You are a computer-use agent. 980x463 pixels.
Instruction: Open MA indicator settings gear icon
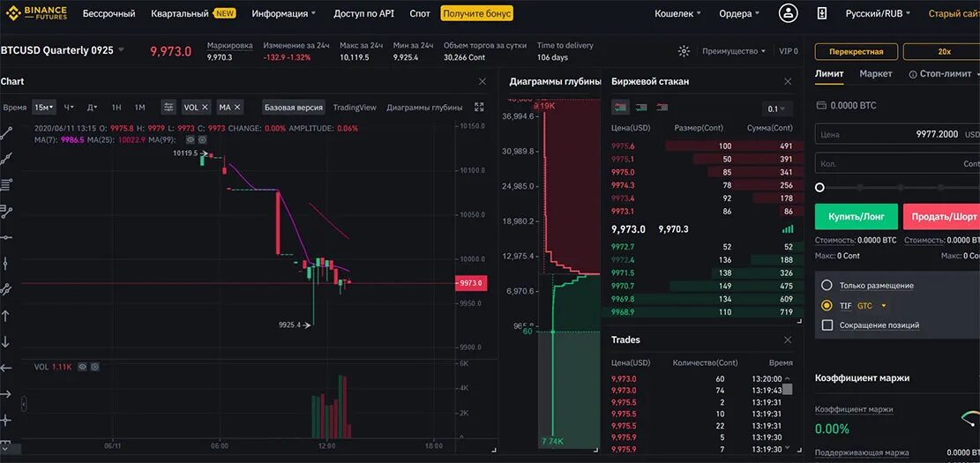pos(202,140)
